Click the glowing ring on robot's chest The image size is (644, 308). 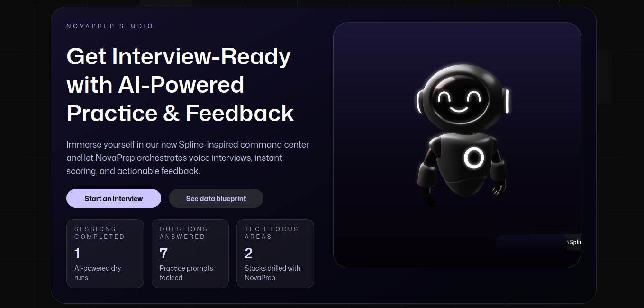tap(473, 158)
